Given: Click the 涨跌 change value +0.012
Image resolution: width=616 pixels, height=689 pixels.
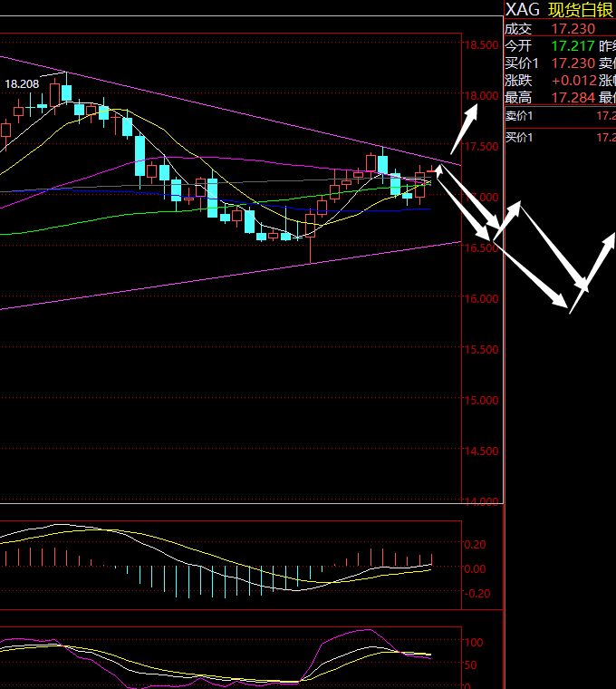Looking at the screenshot, I should (573, 81).
